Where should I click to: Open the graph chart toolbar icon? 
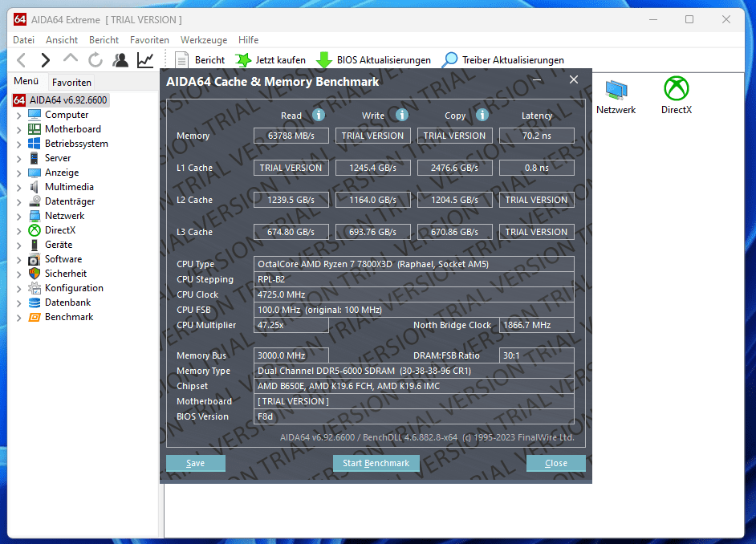(x=145, y=60)
